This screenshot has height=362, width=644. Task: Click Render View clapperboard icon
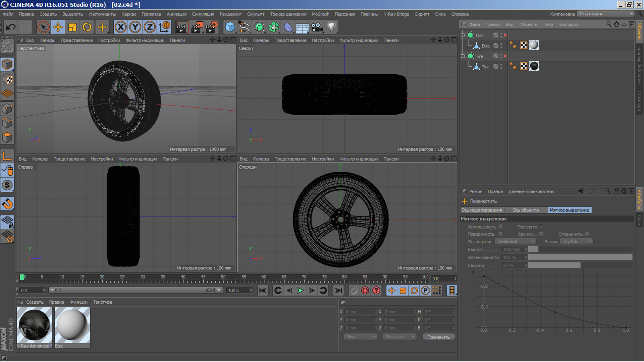coord(182,27)
